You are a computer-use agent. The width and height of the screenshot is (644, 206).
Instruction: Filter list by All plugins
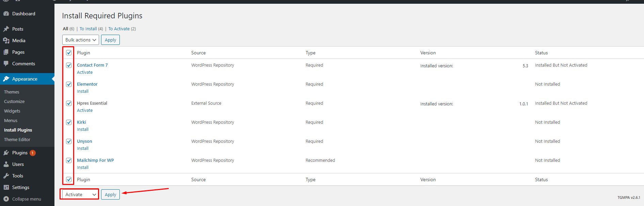(x=65, y=29)
